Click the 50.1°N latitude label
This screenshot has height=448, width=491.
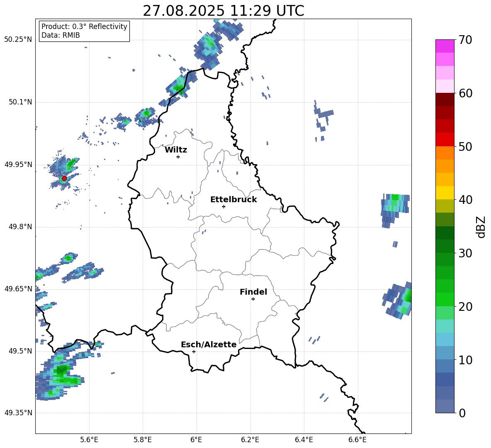20,102
